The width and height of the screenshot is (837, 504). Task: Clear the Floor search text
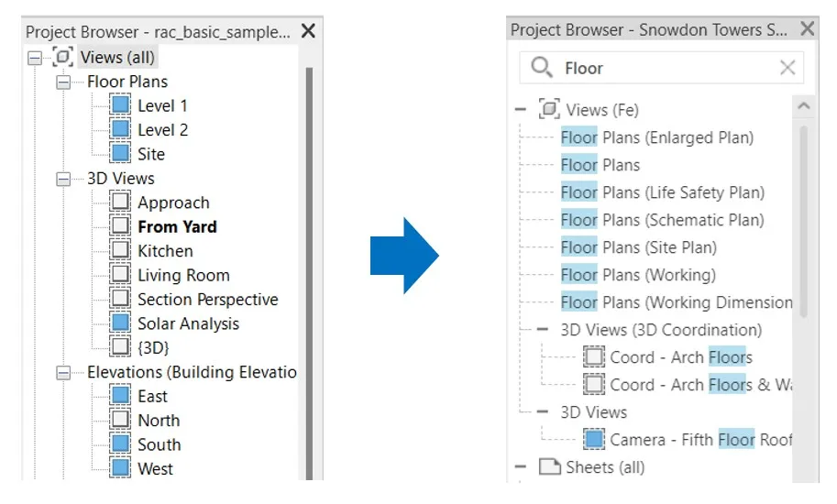pyautogui.click(x=787, y=68)
